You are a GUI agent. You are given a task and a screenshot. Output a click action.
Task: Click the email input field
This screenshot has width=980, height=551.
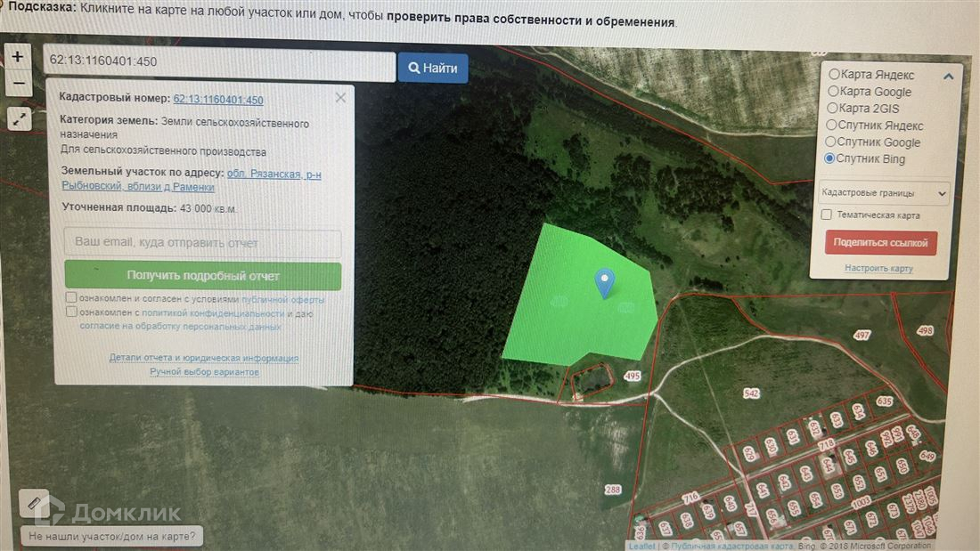202,242
